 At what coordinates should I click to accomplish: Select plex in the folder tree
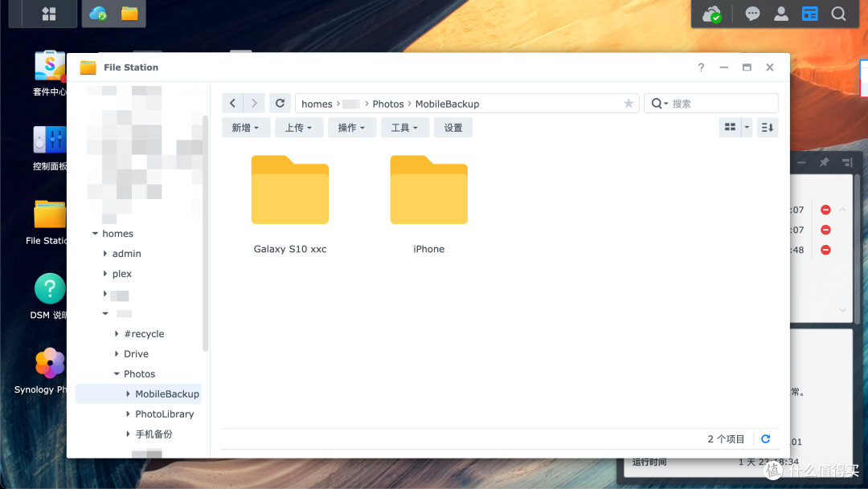coord(122,273)
